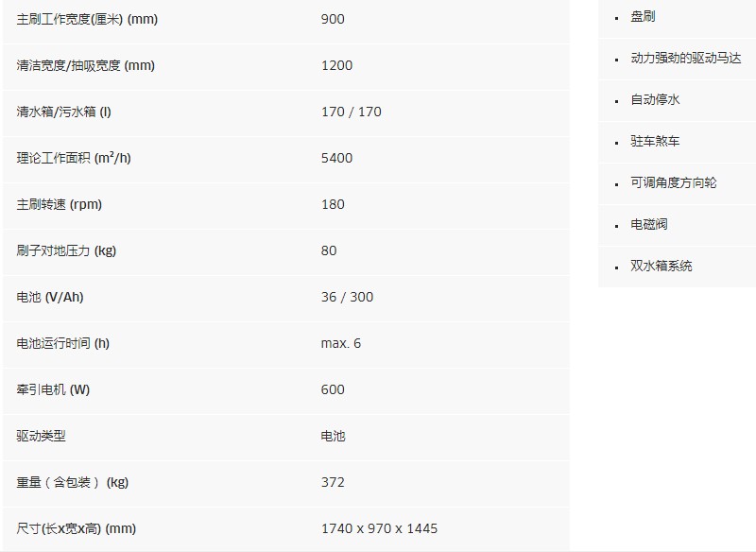Select the 刷子对地压力 row's value 80
This screenshot has height=552, width=756.
point(329,250)
